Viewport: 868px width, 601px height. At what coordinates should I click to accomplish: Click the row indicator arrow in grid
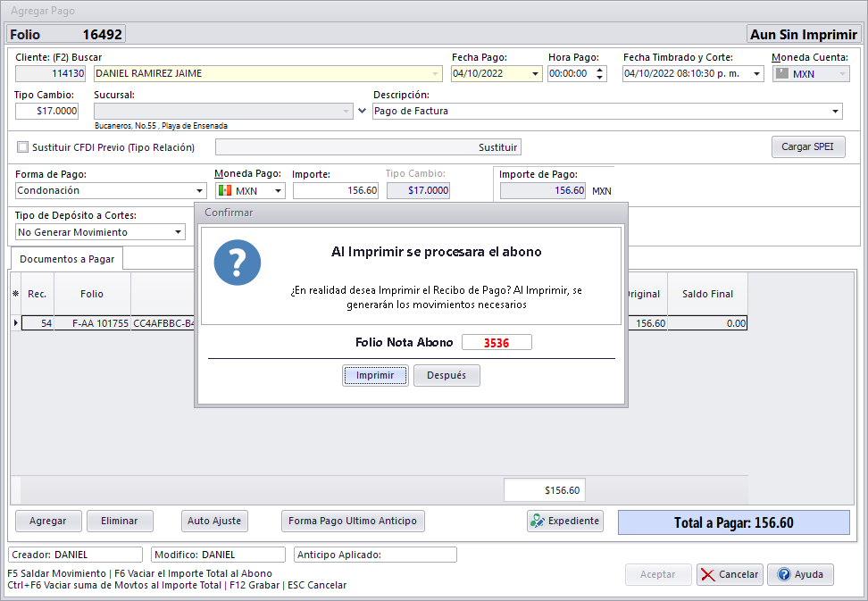(x=15, y=323)
